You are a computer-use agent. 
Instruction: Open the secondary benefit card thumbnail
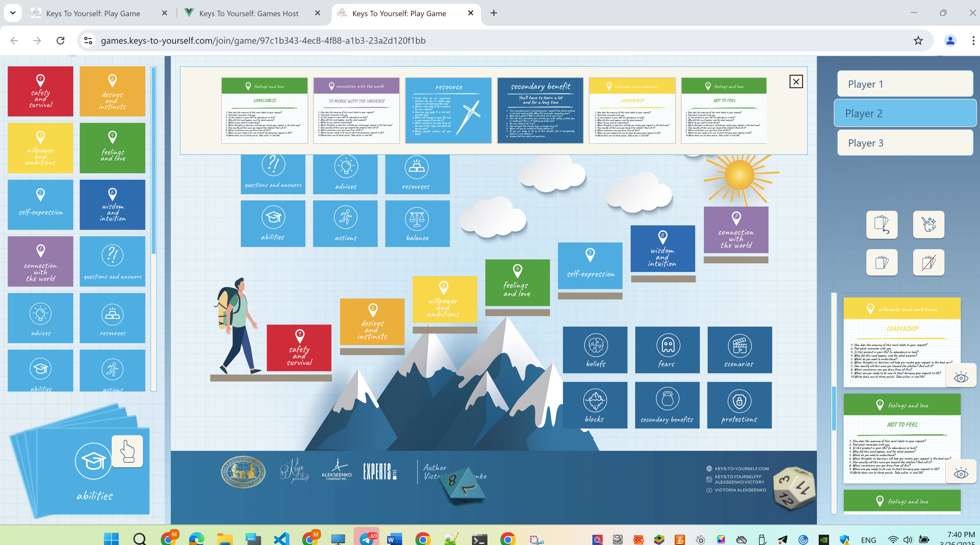point(540,111)
